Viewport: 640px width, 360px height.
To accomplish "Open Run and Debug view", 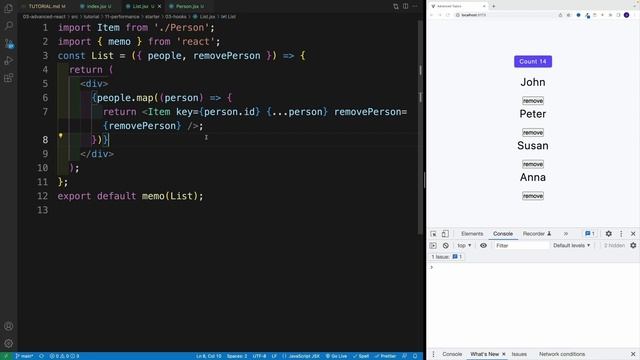I will pos(8,60).
